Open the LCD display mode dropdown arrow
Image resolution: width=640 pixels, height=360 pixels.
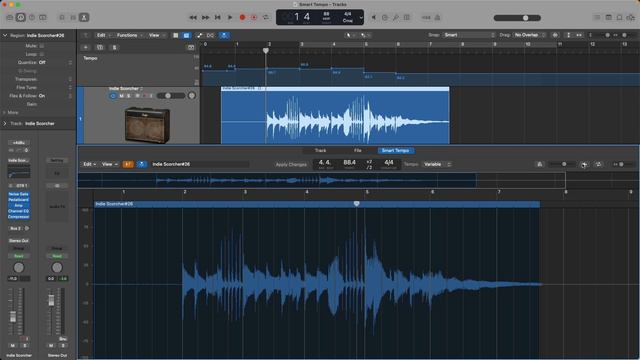click(x=361, y=18)
